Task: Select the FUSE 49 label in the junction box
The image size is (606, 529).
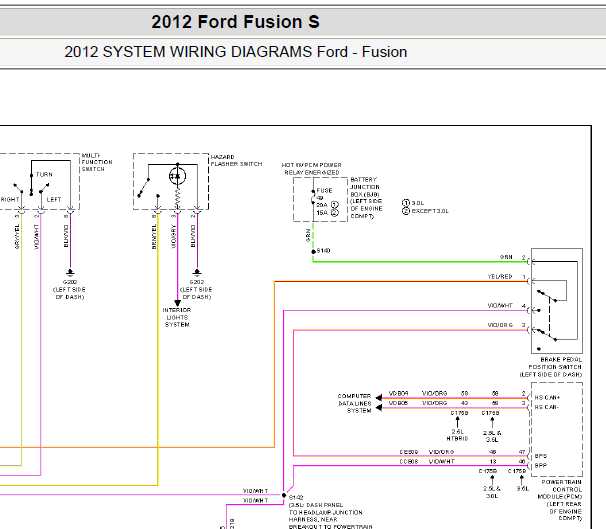Action: pyautogui.click(x=324, y=194)
